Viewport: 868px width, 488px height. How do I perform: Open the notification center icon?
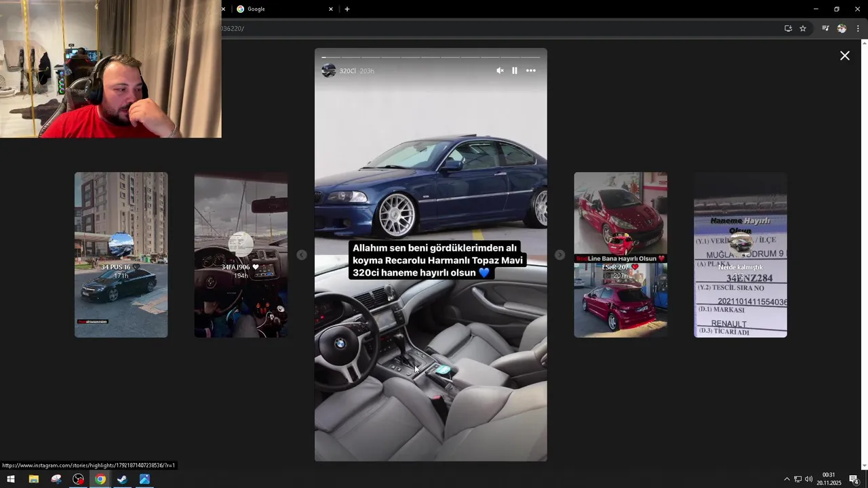coord(854,479)
